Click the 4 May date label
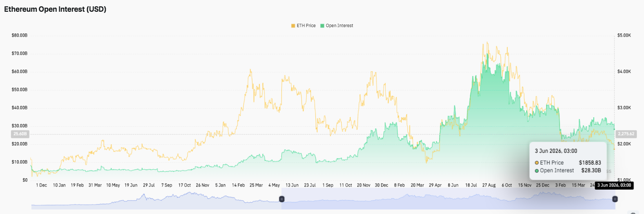 [x=274, y=185]
